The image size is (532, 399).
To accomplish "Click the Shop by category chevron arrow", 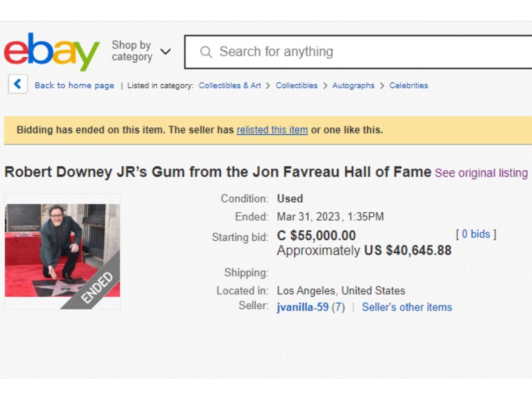I will point(165,51).
